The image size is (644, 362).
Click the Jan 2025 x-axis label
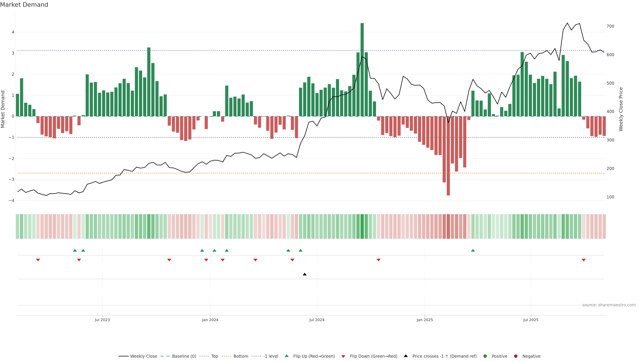[424, 320]
